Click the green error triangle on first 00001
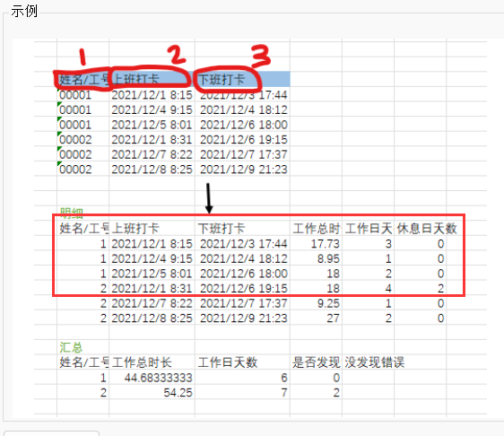 pos(59,90)
